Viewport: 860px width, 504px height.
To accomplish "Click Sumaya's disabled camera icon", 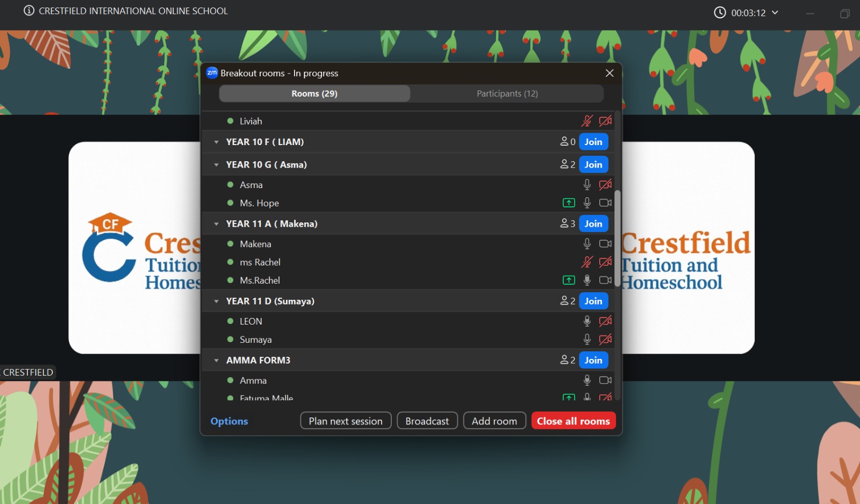I will coord(606,339).
